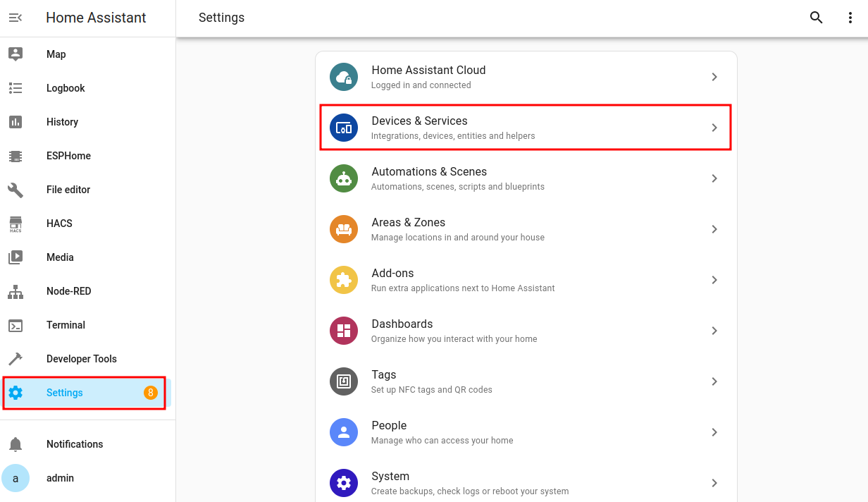The height and width of the screenshot is (502, 868).
Task: Click the Add-ons chevron arrow
Action: 714,280
